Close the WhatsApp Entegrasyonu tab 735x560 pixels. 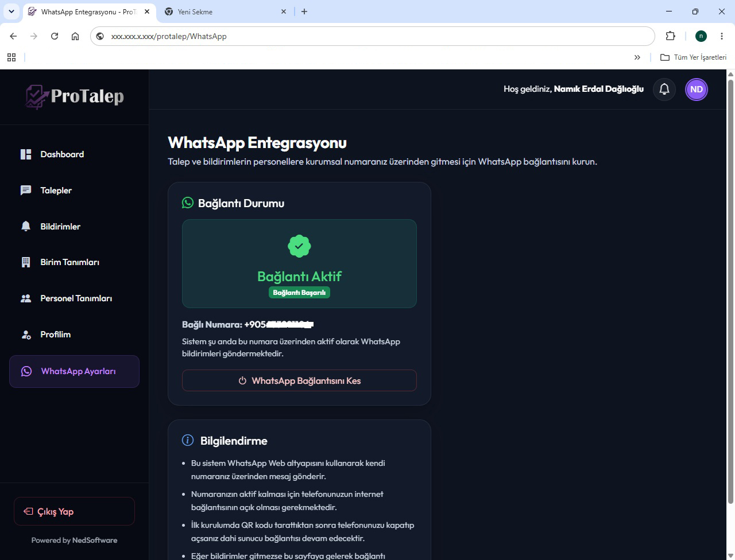click(147, 11)
